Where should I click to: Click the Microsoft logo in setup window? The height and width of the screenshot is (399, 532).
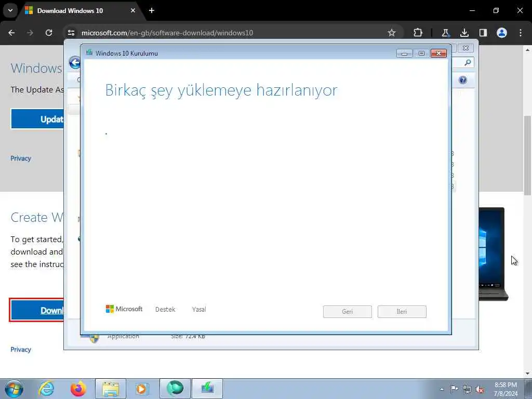124,309
